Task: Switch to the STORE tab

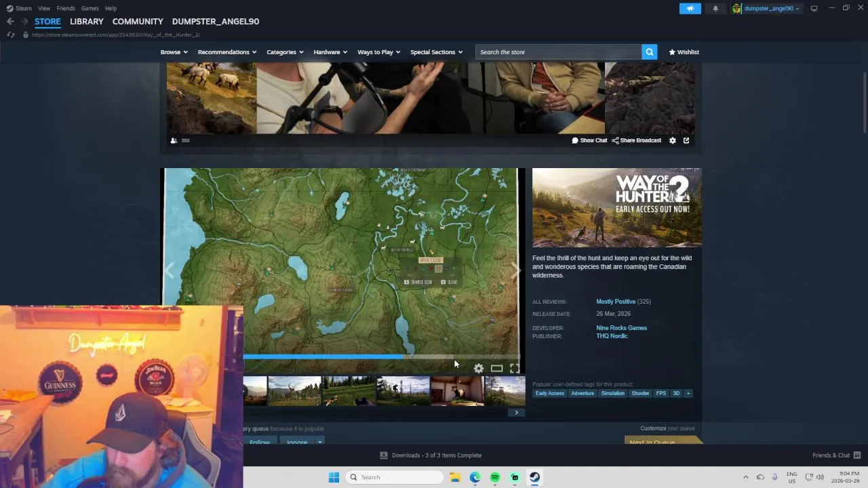Action: coord(47,21)
